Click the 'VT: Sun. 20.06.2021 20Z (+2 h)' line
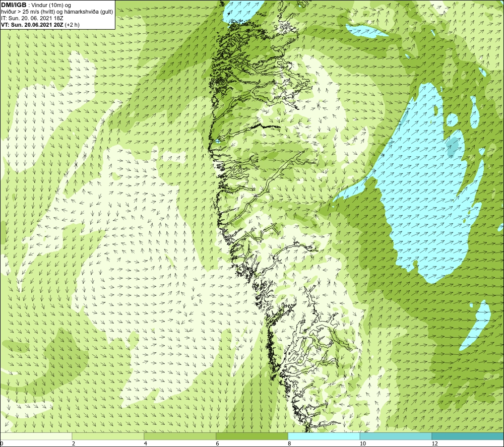 pos(40,25)
